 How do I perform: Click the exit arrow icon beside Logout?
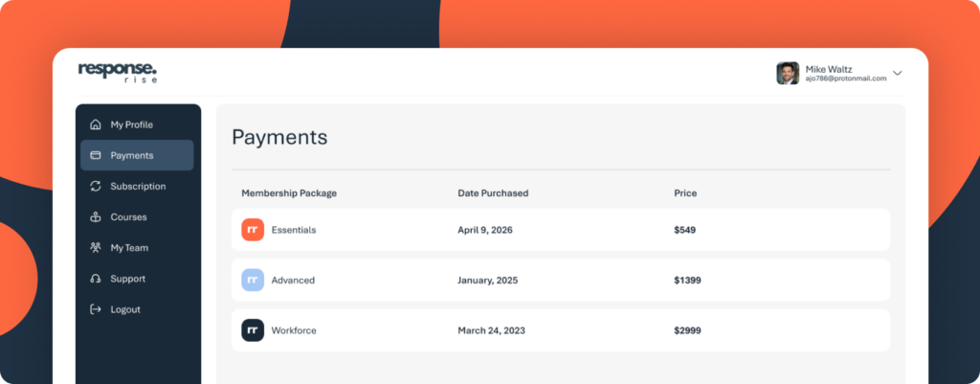point(96,309)
